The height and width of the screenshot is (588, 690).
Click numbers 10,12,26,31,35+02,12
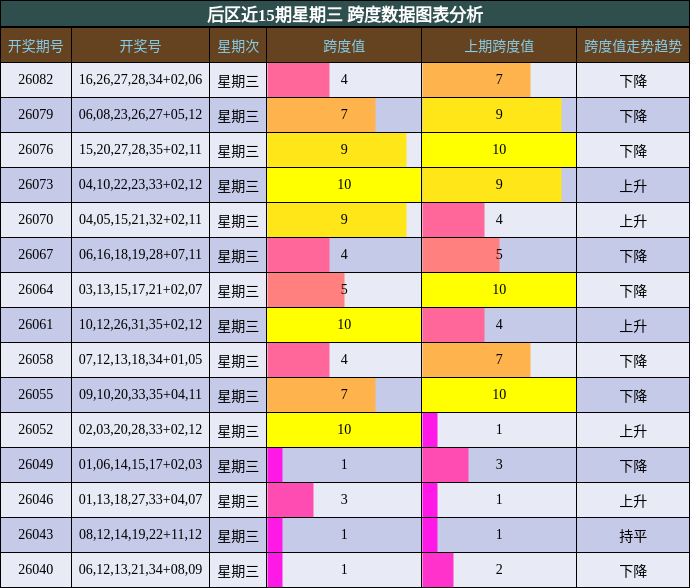point(140,325)
